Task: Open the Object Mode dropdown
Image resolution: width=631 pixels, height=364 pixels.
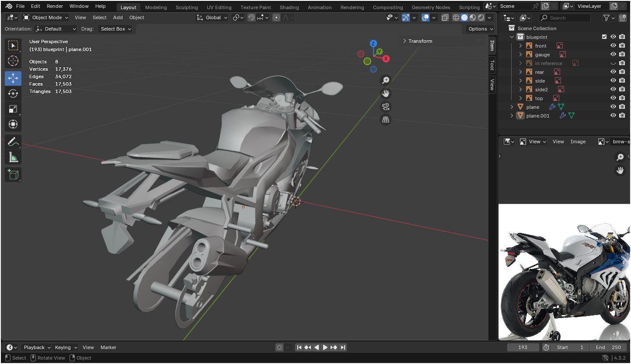Action: (x=45, y=17)
